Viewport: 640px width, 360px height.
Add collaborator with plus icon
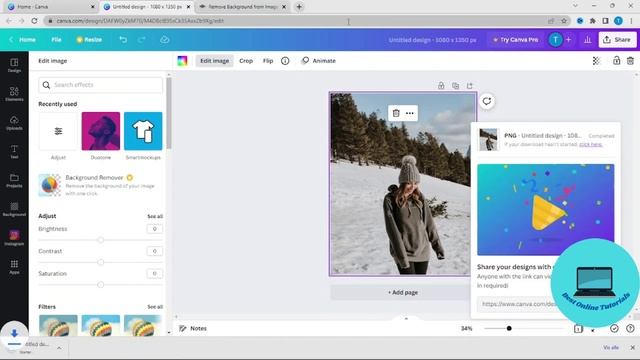[x=569, y=40]
